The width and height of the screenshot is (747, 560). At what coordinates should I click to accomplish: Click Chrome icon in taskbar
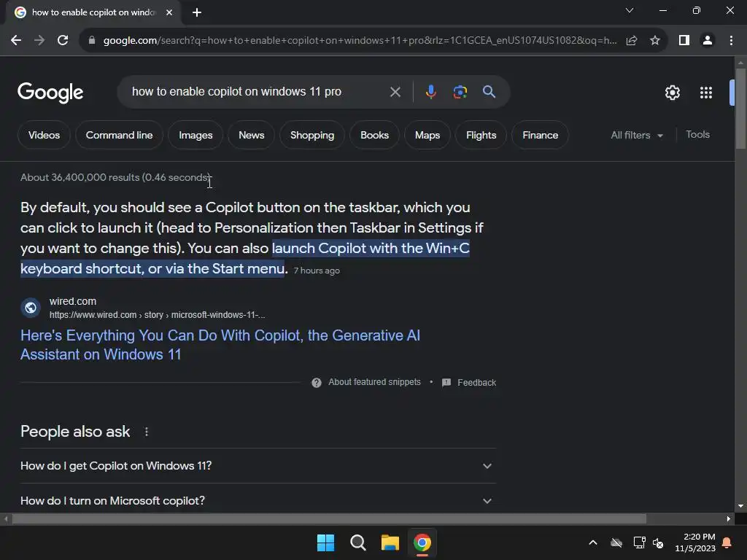422,542
